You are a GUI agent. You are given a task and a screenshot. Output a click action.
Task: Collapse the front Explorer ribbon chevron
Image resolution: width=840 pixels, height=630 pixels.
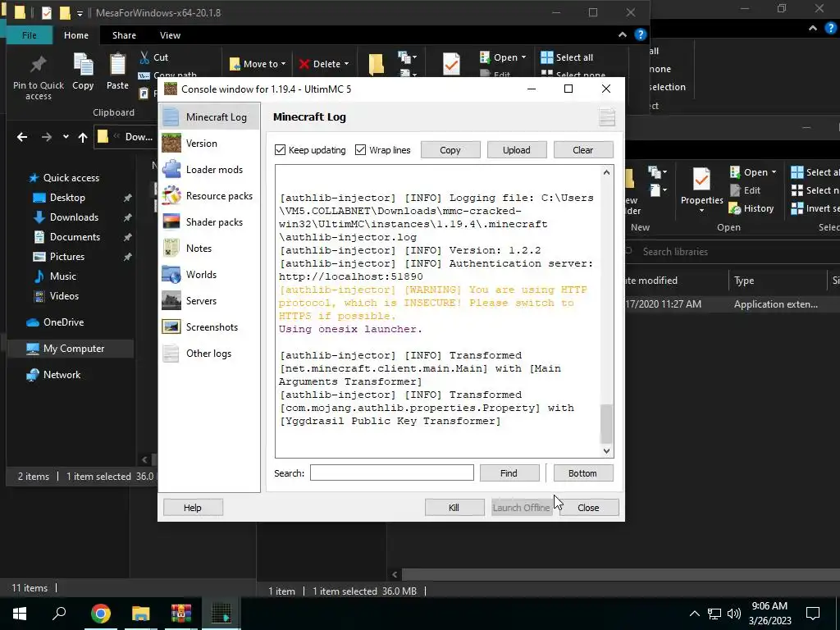pos(623,34)
